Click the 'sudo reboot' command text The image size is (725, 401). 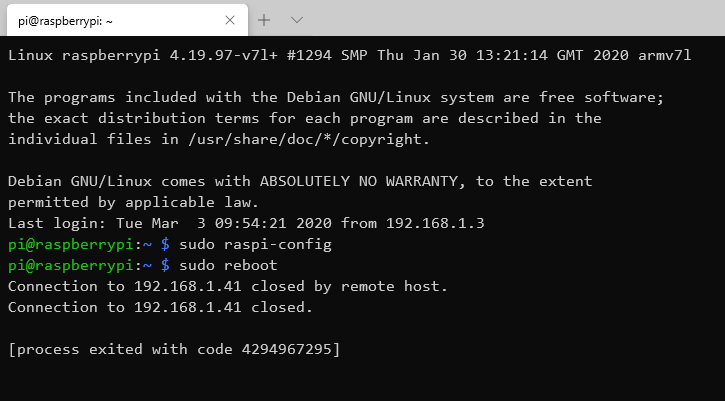[228, 265]
